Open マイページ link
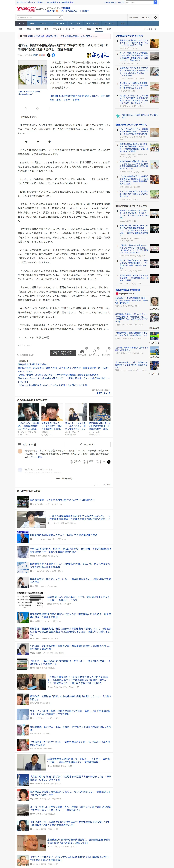174x868 pixels. point(133,18)
